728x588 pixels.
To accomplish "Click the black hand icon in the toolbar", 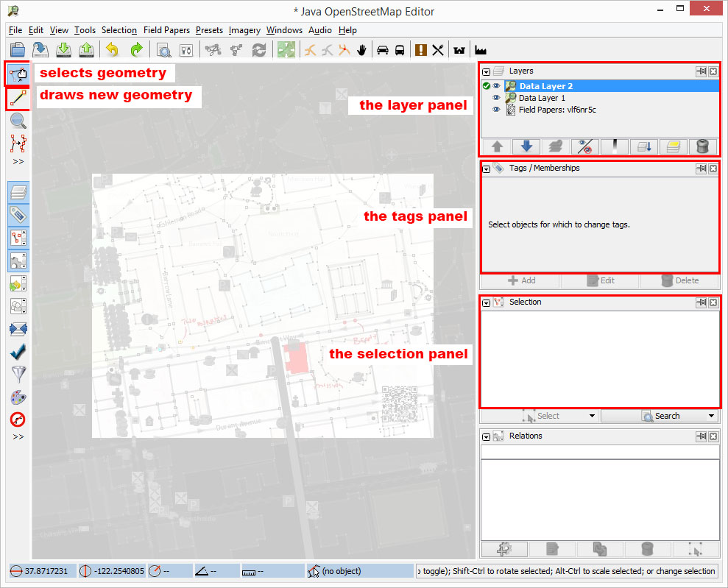I will (361, 49).
